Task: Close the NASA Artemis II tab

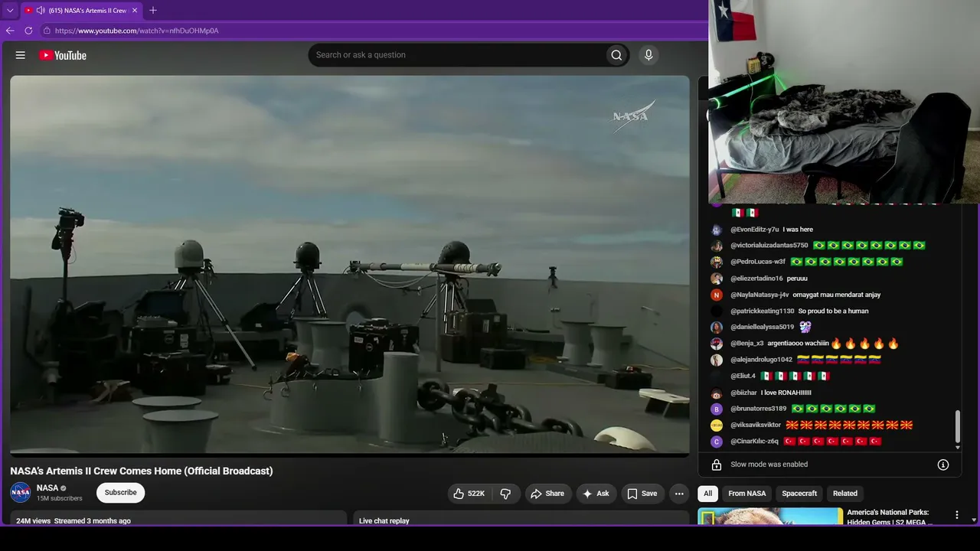Action: pyautogui.click(x=135, y=11)
